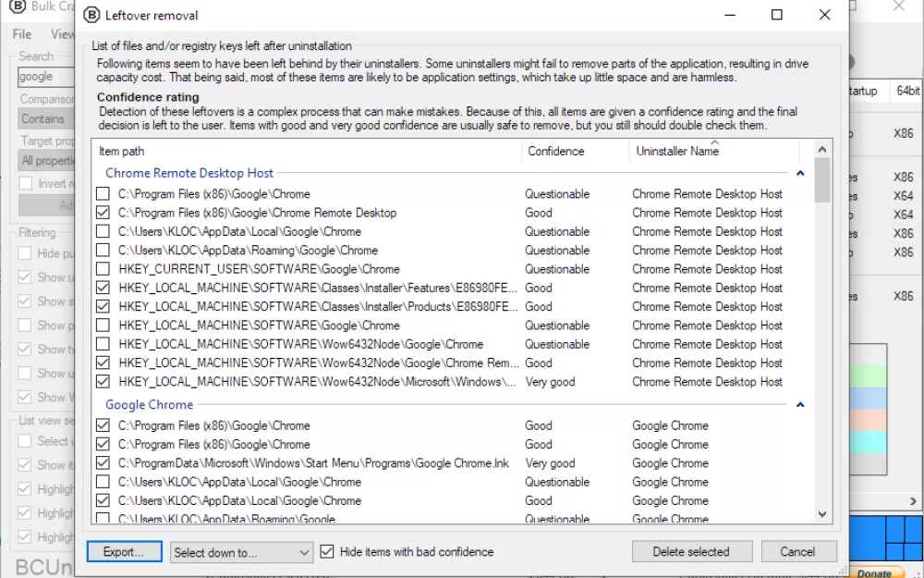Image resolution: width=924 pixels, height=578 pixels.
Task: Uncheck Wow6432Node\Microsoft\Windows registry key checkbox
Action: (x=103, y=382)
